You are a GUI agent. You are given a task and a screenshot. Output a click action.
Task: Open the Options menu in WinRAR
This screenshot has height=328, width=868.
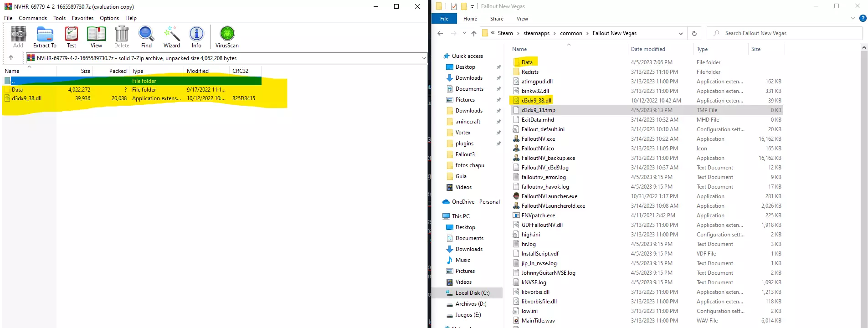tap(109, 18)
